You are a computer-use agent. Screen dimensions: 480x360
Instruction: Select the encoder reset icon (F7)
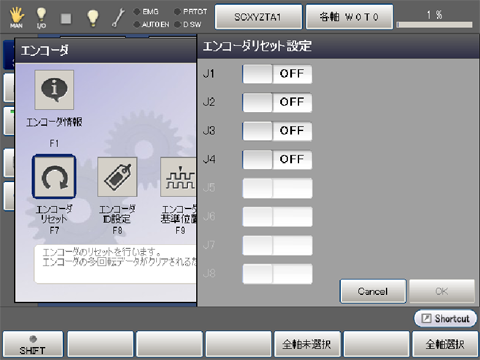click(54, 177)
